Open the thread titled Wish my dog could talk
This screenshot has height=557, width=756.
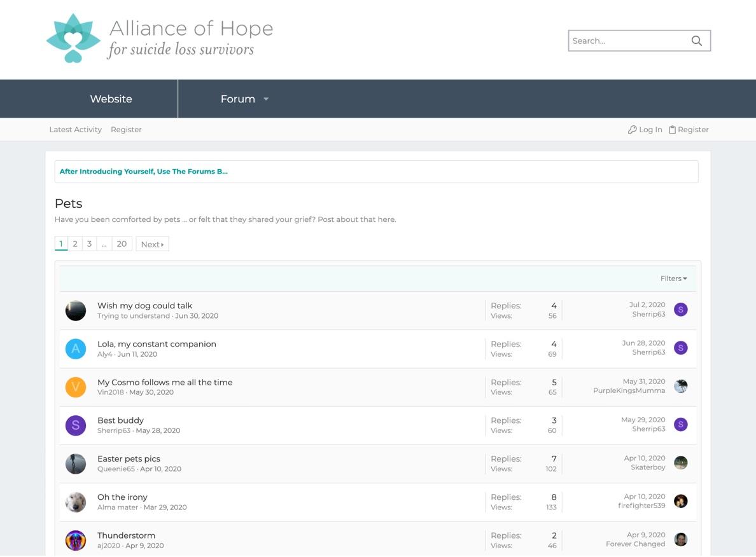pos(144,305)
